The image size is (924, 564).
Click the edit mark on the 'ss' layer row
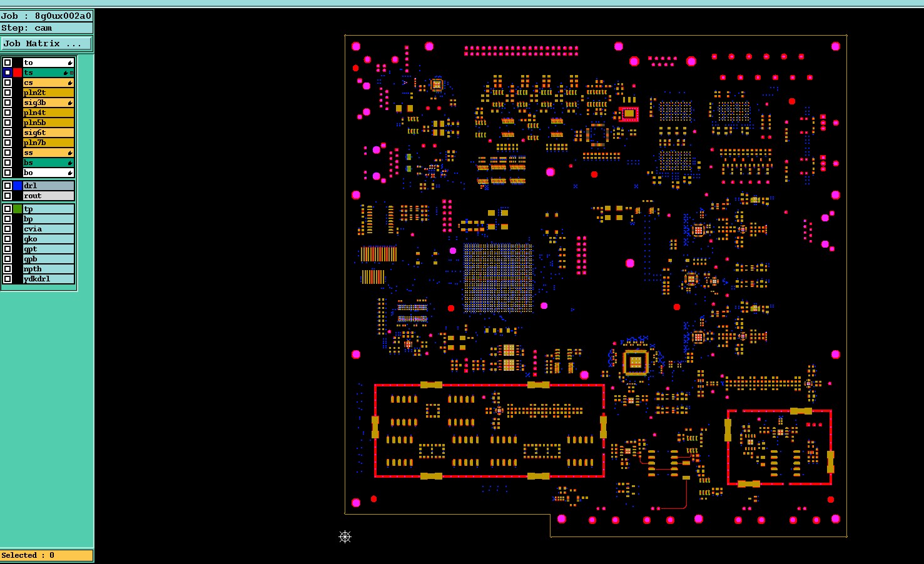point(70,153)
